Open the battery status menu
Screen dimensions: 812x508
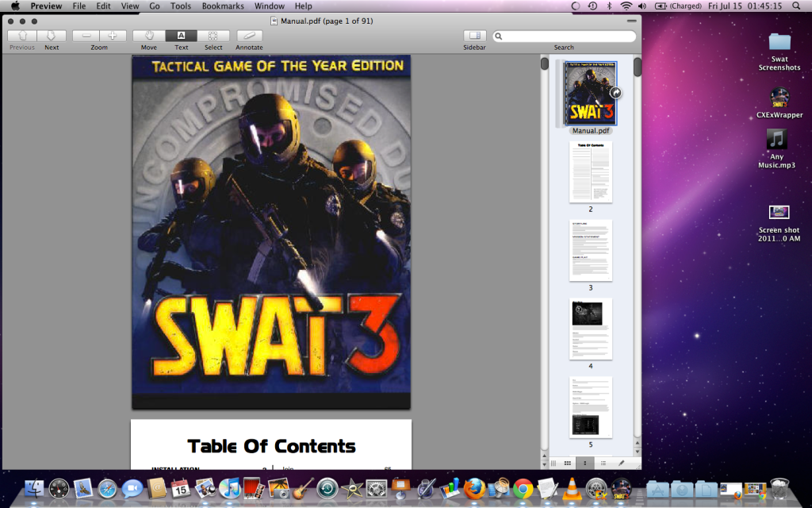pyautogui.click(x=678, y=6)
